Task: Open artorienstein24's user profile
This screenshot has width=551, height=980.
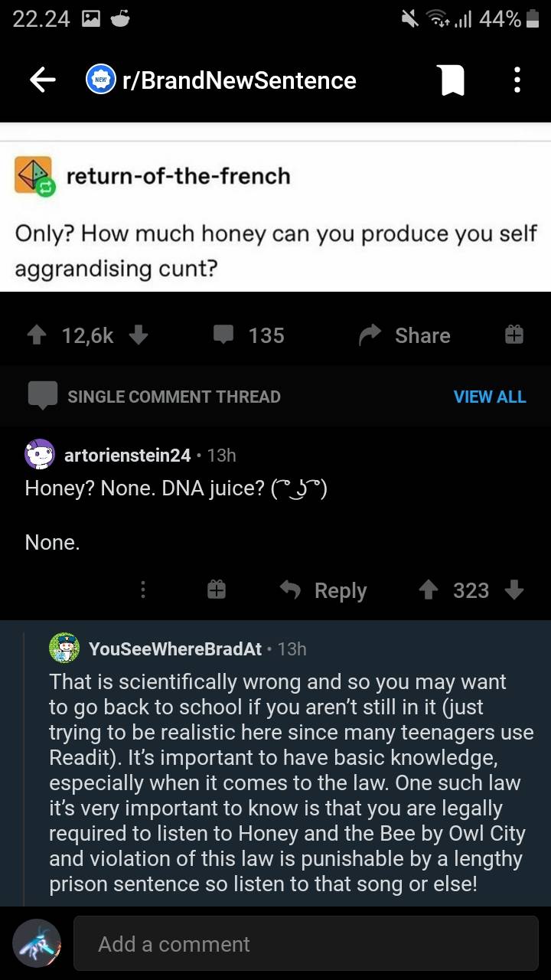Action: 127,455
